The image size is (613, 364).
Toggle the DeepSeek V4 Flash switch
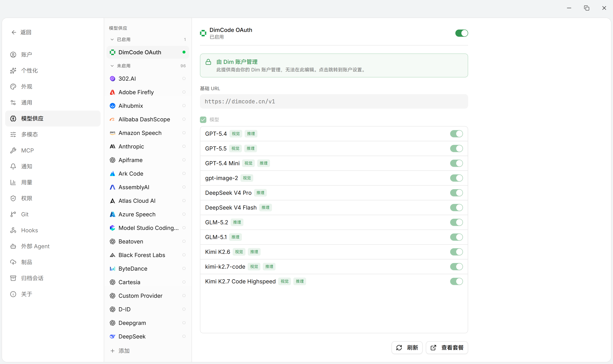tap(456, 208)
